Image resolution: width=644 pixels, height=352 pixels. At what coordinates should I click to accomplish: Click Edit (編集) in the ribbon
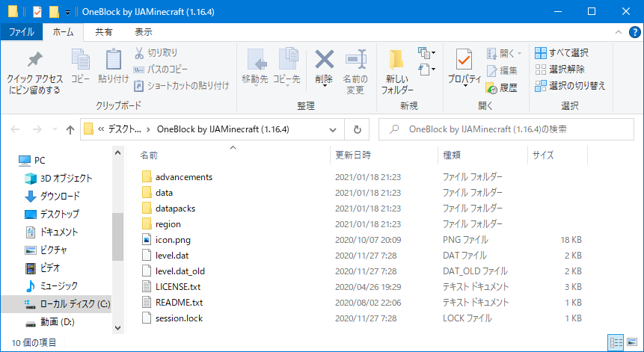502,70
